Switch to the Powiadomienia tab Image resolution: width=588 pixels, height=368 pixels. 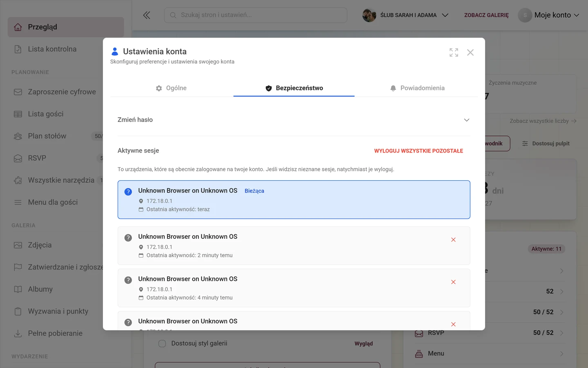coord(417,88)
